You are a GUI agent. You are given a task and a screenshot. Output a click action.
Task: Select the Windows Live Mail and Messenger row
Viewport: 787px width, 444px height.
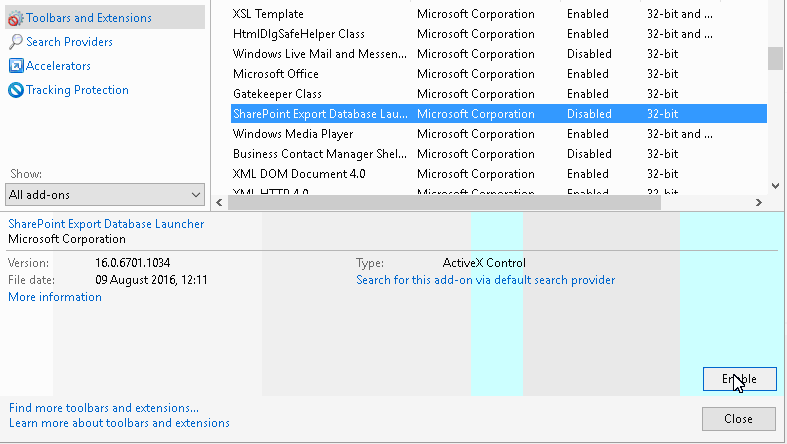pos(498,54)
